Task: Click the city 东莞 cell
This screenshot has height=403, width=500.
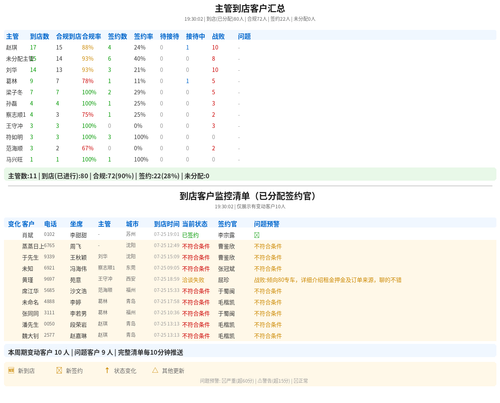Action: click(131, 268)
